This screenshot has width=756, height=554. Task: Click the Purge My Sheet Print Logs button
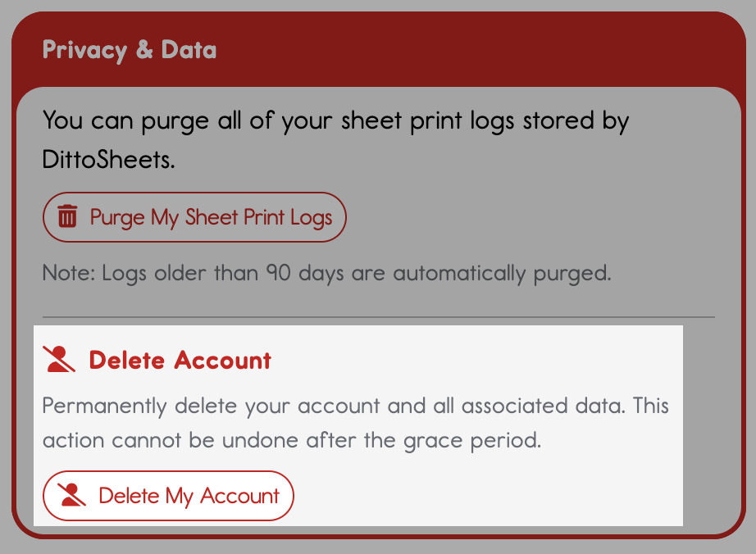[x=194, y=216]
